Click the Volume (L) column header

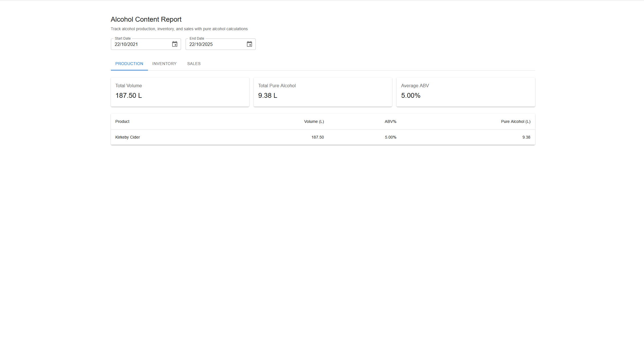pyautogui.click(x=314, y=121)
